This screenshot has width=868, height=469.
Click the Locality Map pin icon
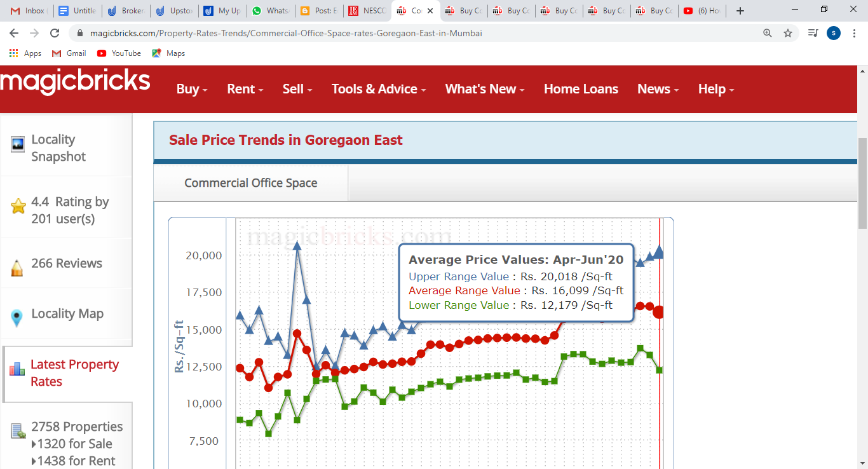pyautogui.click(x=17, y=318)
